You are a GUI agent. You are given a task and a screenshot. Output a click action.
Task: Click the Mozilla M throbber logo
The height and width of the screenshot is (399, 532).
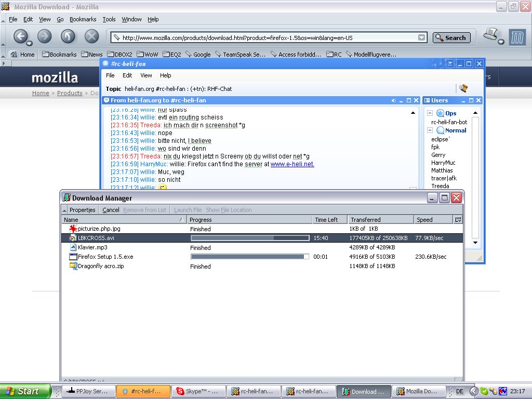[517, 37]
